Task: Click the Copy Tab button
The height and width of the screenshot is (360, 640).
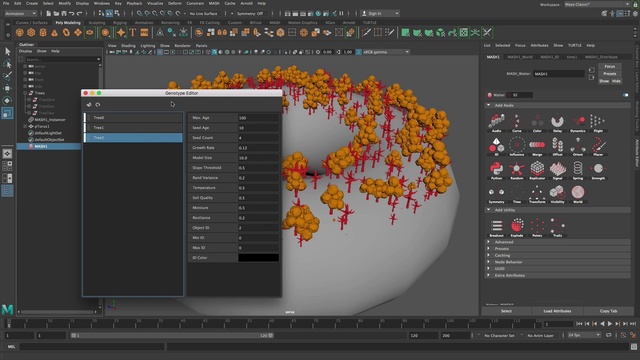Action: [609, 311]
